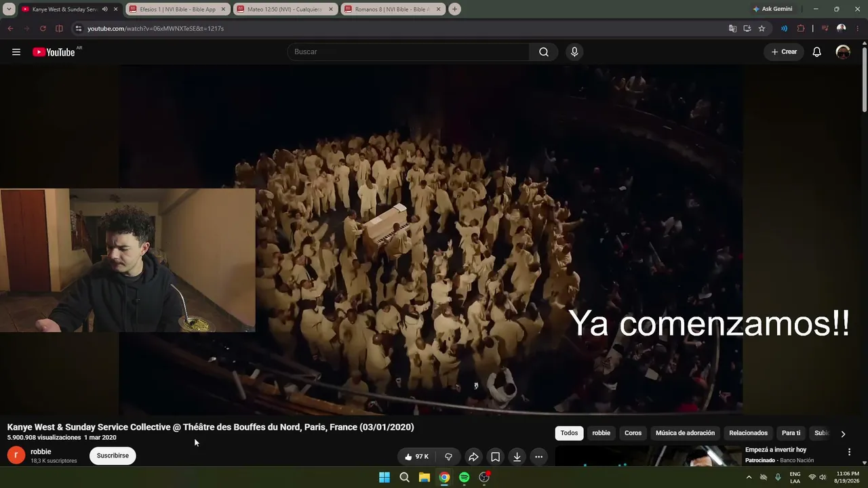The image size is (868, 488).
Task: Download the video using download icon
Action: (517, 457)
